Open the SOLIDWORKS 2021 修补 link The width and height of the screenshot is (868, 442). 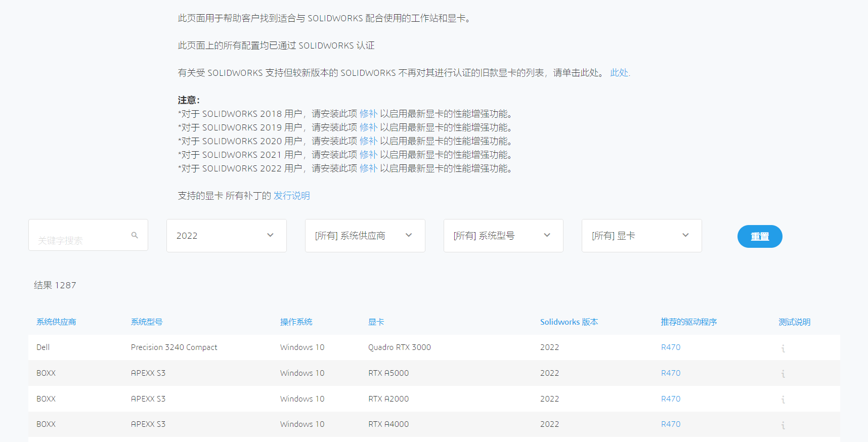pos(369,155)
